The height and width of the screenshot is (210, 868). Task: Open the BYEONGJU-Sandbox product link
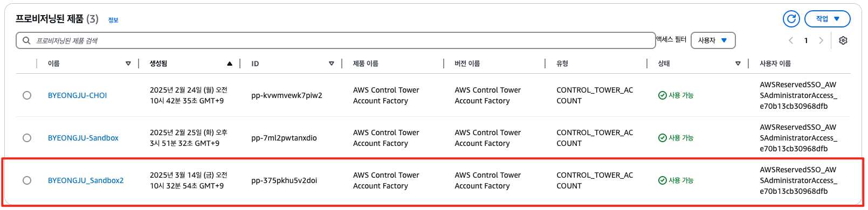click(x=83, y=138)
